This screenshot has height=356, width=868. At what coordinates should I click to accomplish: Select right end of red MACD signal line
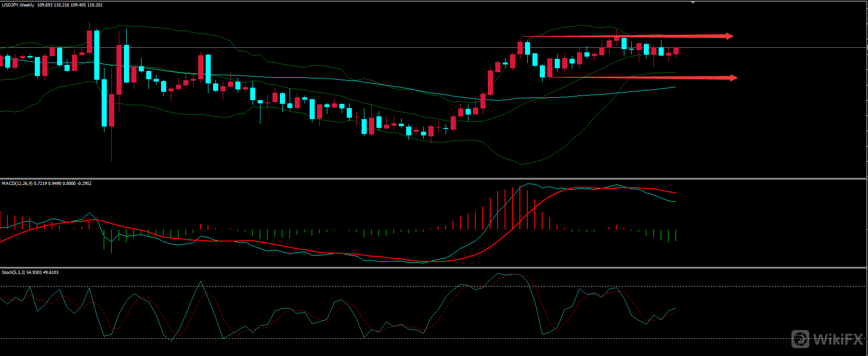pyautogui.click(x=675, y=193)
